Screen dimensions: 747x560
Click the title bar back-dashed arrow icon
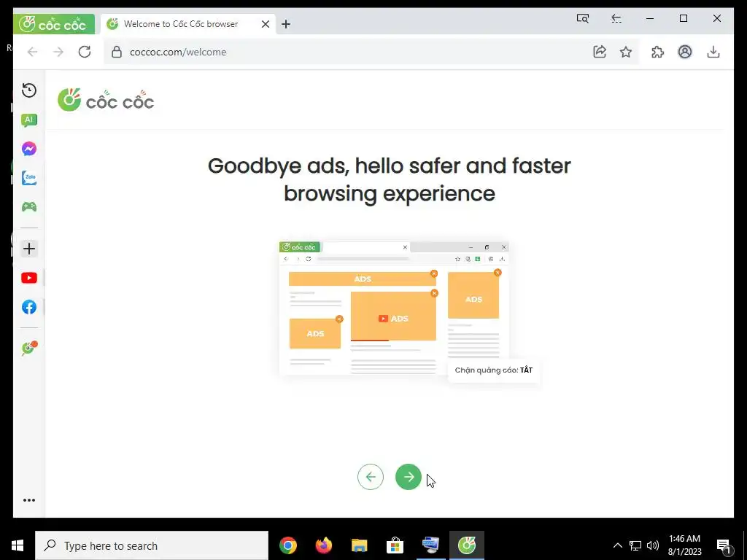pyautogui.click(x=616, y=18)
